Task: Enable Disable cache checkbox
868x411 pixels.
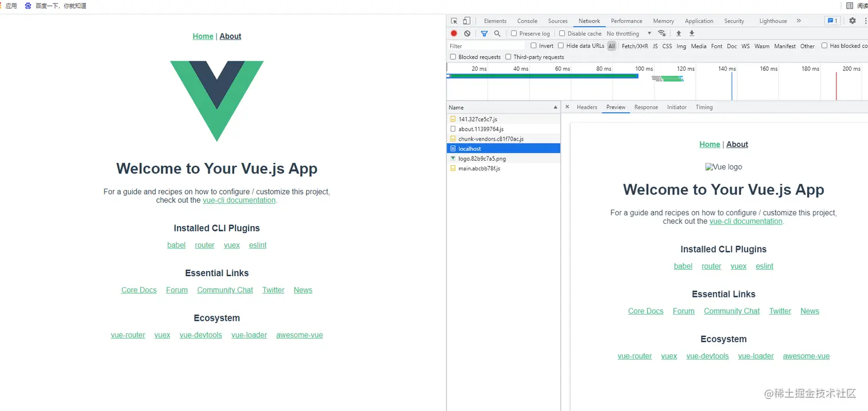Action: (562, 33)
